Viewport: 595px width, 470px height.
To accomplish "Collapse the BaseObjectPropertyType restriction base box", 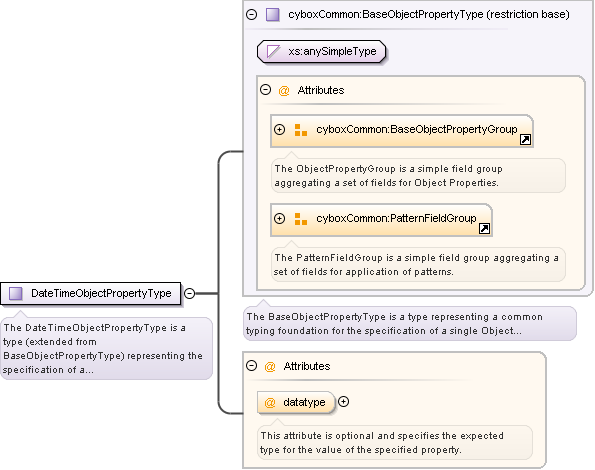I will tap(252, 14).
